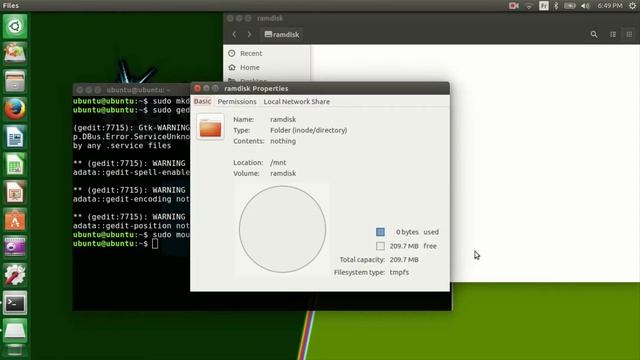Close the ramdisk Properties dialog

pyautogui.click(x=198, y=88)
